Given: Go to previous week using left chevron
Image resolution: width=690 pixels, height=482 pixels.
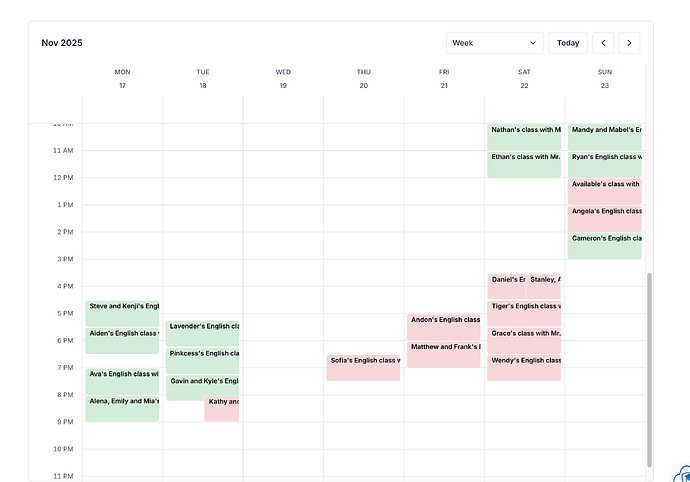Looking at the screenshot, I should [603, 43].
